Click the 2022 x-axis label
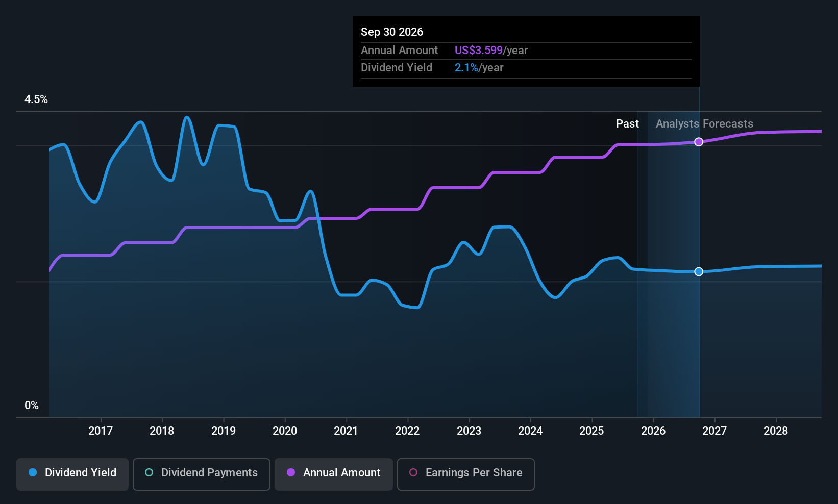Screen dimensions: 838x504 [407, 431]
